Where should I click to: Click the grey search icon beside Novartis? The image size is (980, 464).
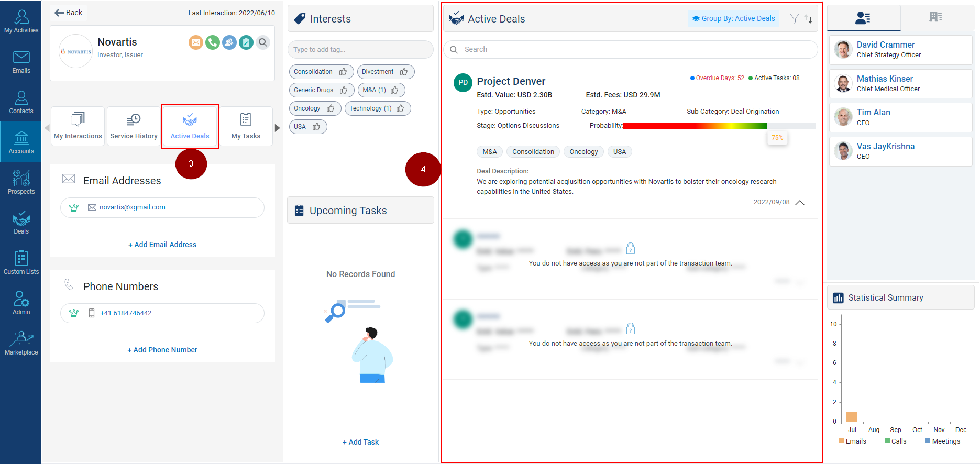tap(263, 42)
